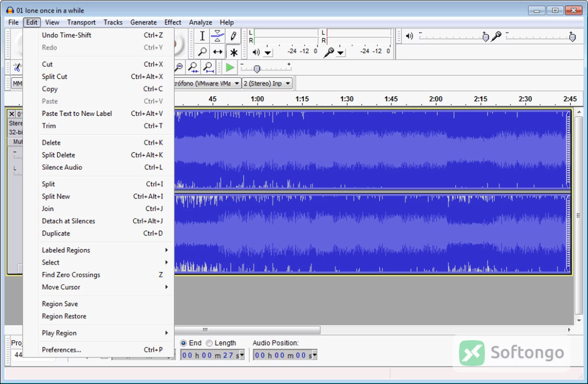Image resolution: width=588 pixels, height=384 pixels.
Task: Select the Zoom magnifier tool
Action: click(x=202, y=52)
